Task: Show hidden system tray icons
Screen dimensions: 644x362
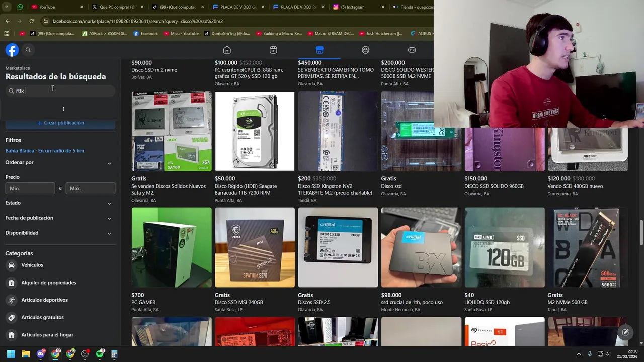Action: (x=579, y=354)
